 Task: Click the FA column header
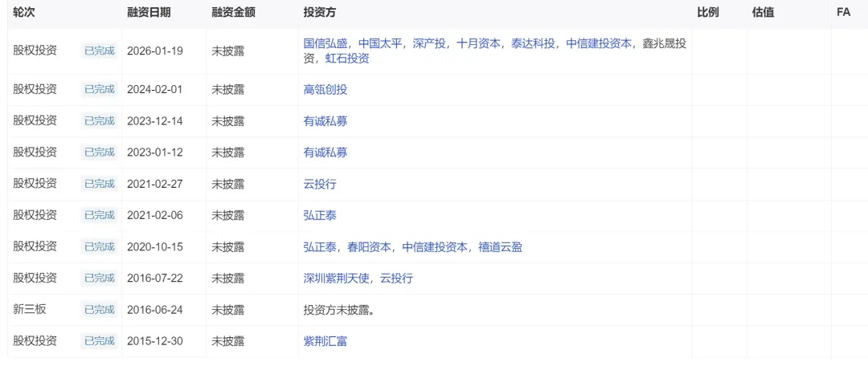(x=844, y=13)
